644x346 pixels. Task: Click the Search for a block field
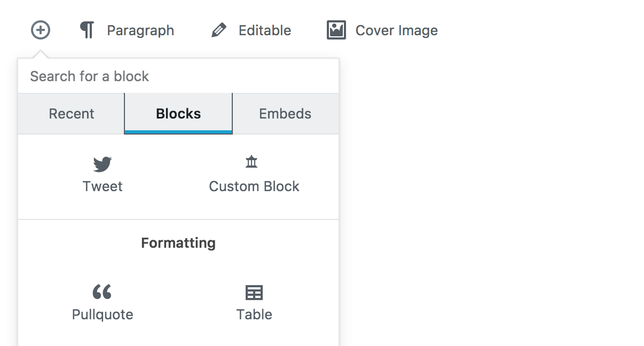click(x=178, y=76)
